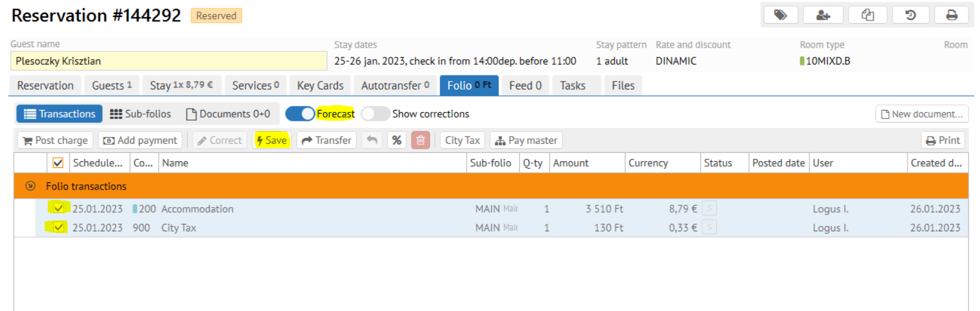
Task: Click the copy reservation icon button
Action: tap(868, 15)
